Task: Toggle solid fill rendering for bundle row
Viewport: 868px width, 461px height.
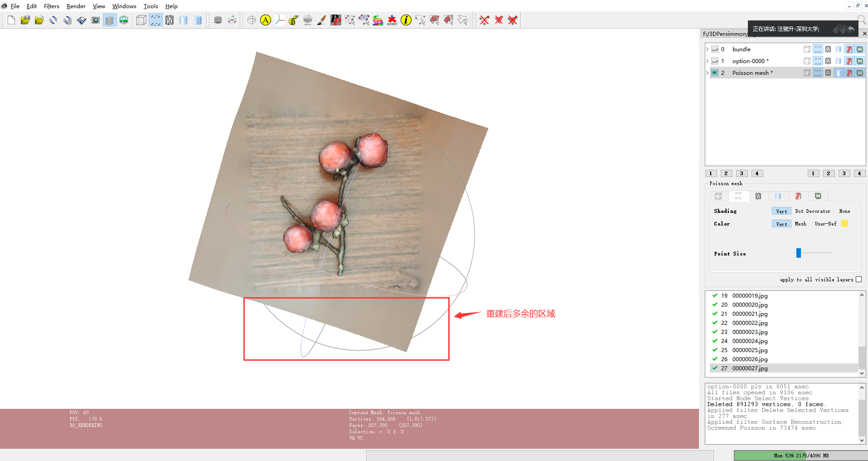Action: (839, 49)
